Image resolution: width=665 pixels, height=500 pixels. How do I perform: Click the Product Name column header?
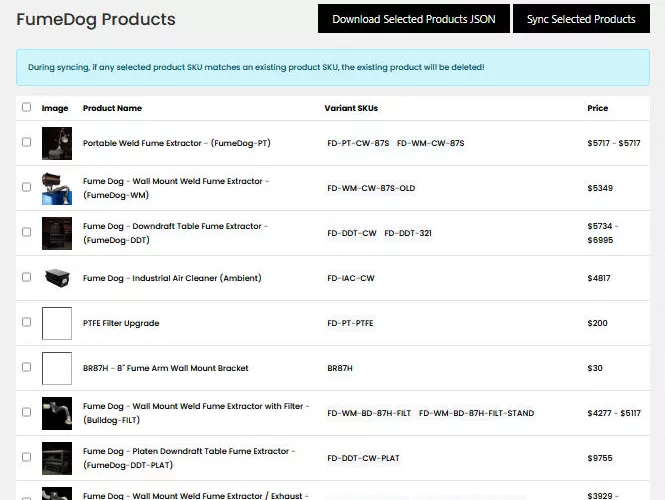[112, 108]
